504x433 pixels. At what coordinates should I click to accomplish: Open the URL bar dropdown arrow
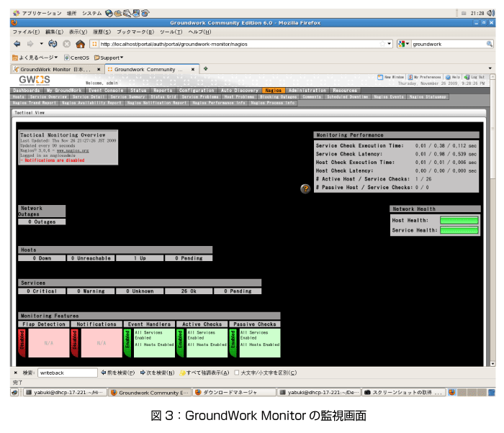(x=390, y=44)
